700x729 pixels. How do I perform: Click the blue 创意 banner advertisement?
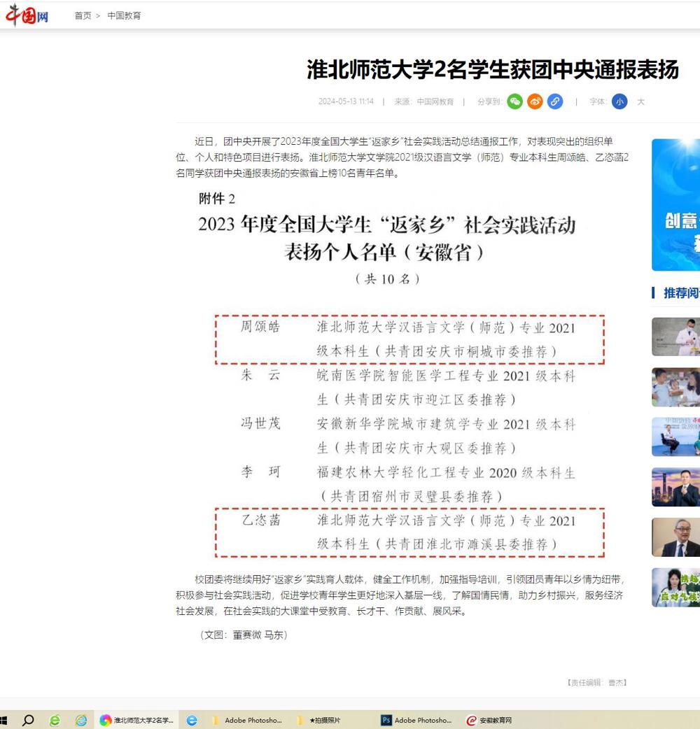point(675,204)
